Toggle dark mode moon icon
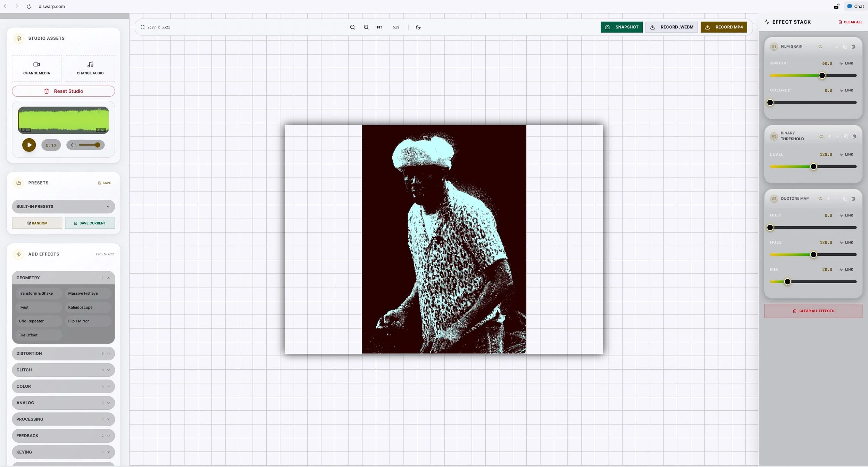 pos(418,27)
